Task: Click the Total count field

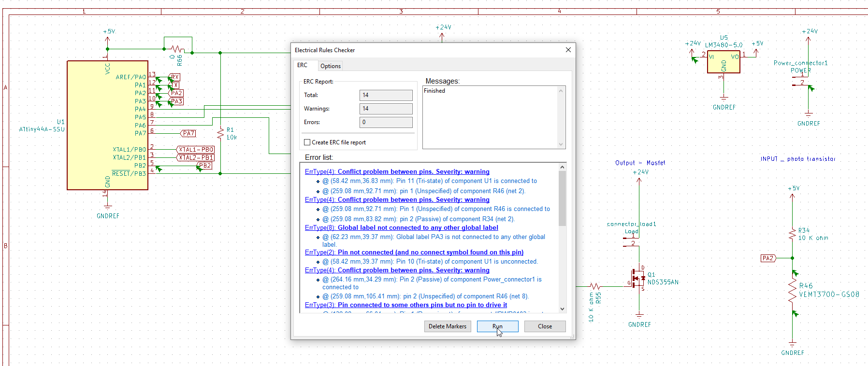Action: pyautogui.click(x=386, y=95)
